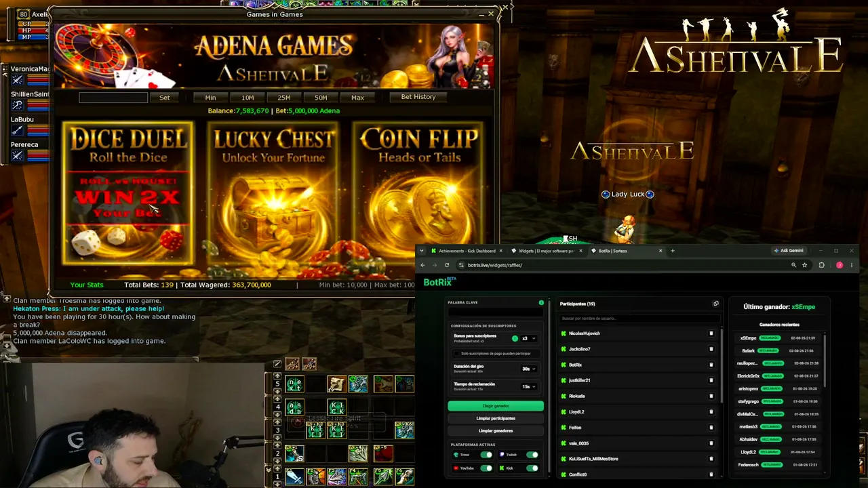Screen dimensions: 868x488
Task: Go back in the browser
Action: tap(422, 265)
